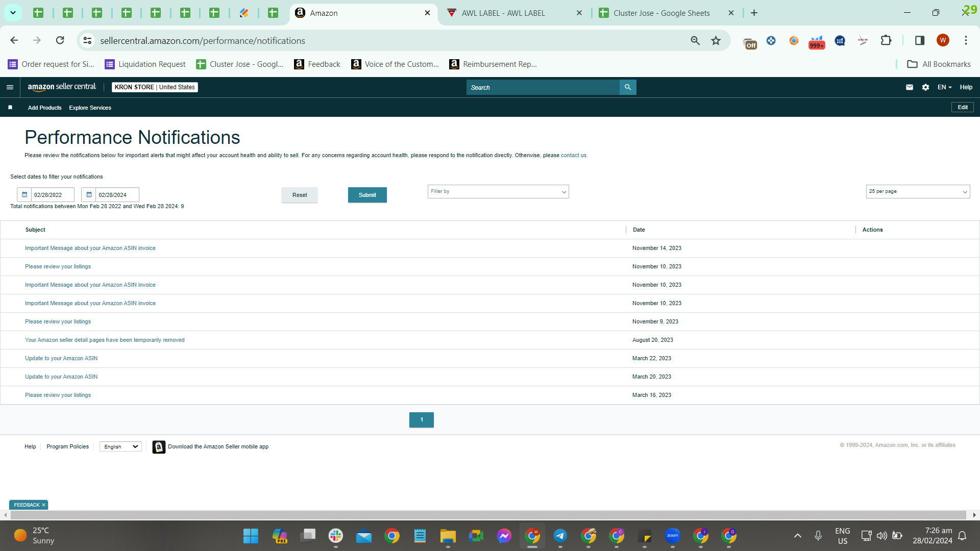Open the Help link in the header
Viewport: 980px width, 551px height.
[966, 87]
